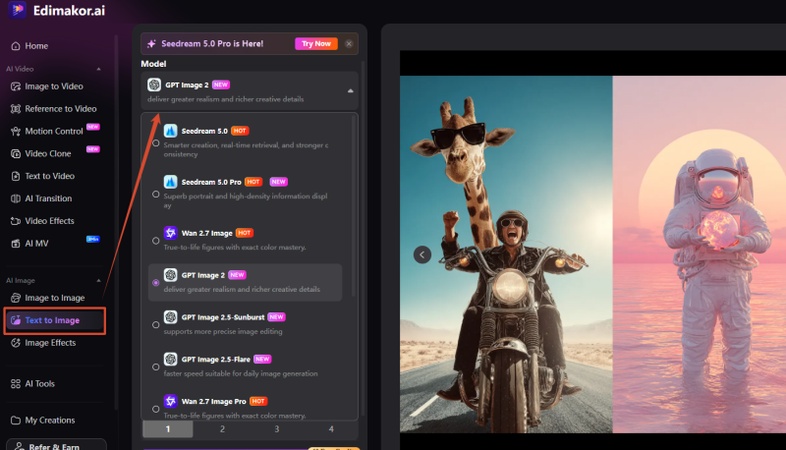Screen dimensions: 786x450
Task: Click the Seedream 5.0 model logo
Action: pyautogui.click(x=170, y=131)
